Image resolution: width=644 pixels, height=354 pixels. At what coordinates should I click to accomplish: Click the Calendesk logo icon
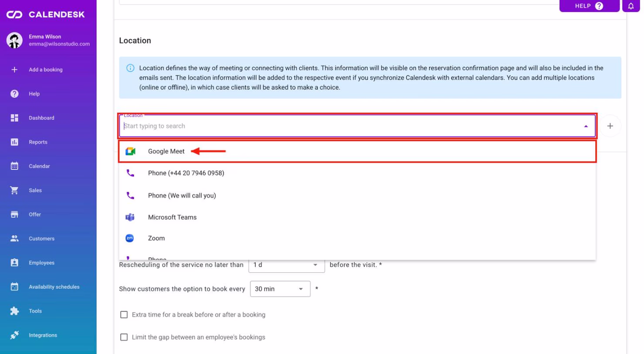[x=14, y=15]
